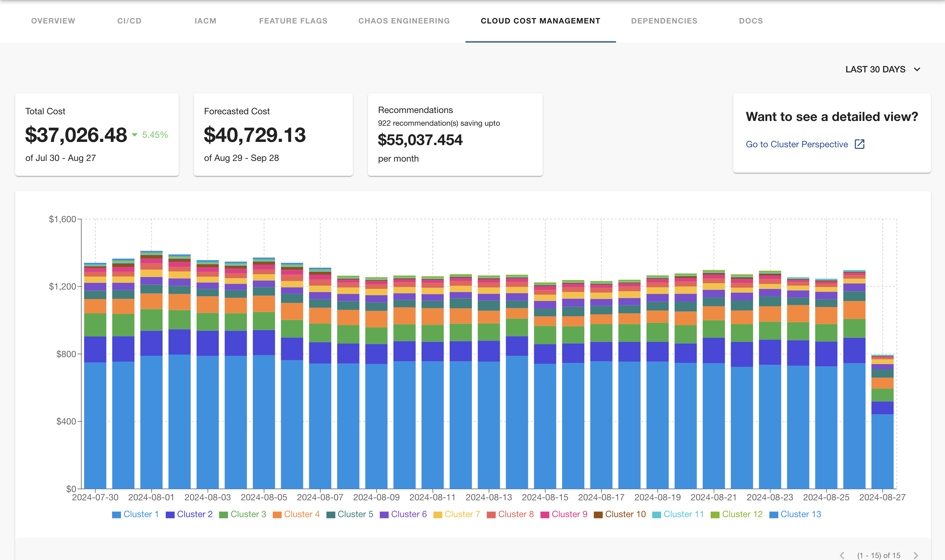Open the Chaos Engineering tab
This screenshot has width=945, height=560.
point(404,21)
